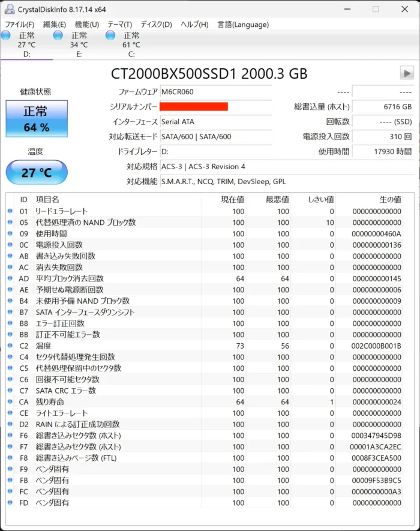
Task: Click status dot for attribute AD average erase count
Action: (10, 278)
